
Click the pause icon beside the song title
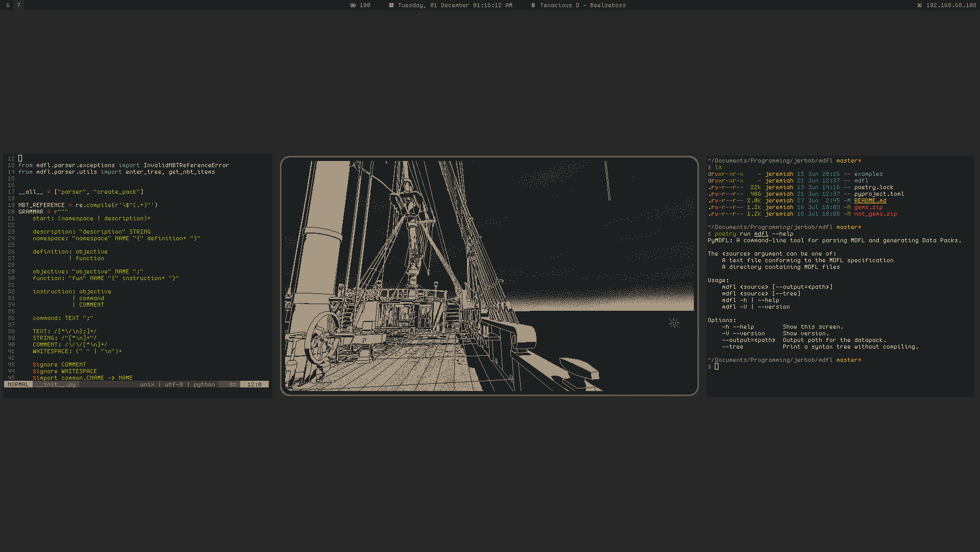point(533,5)
